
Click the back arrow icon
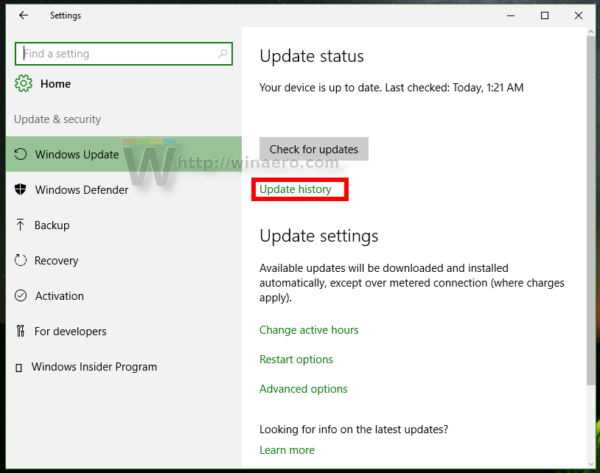click(x=23, y=16)
